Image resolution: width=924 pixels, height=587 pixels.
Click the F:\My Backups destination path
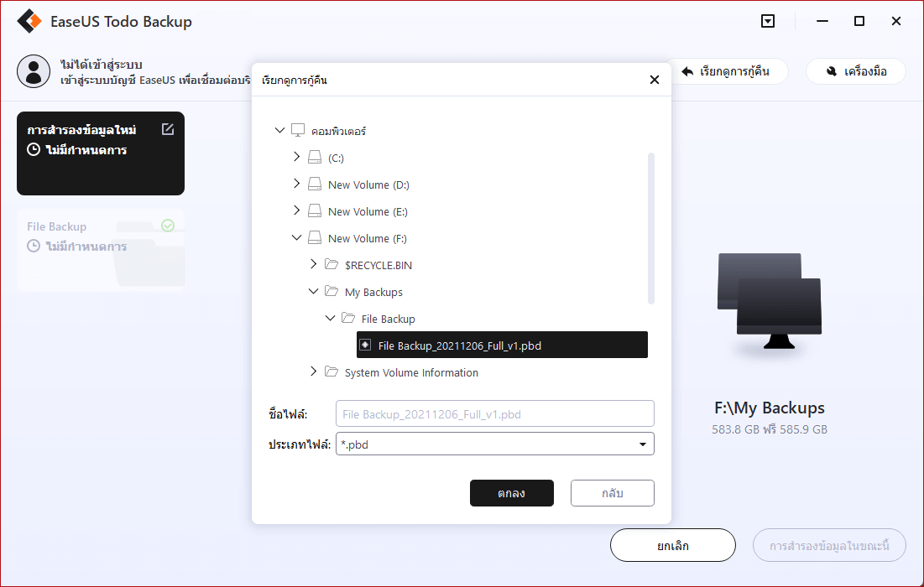pyautogui.click(x=769, y=408)
